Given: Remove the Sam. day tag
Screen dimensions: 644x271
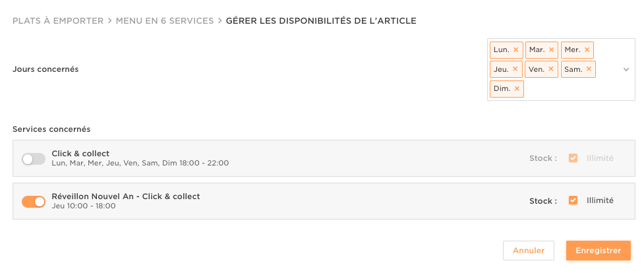Looking at the screenshot, I should click(x=589, y=69).
